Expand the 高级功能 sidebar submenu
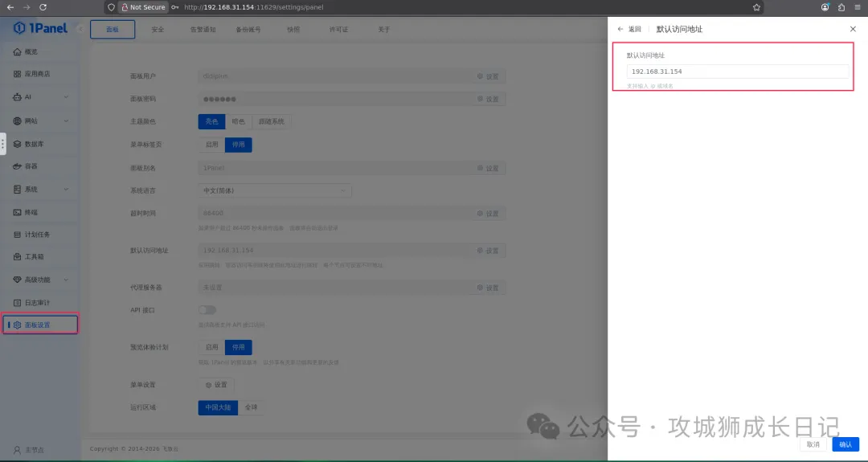This screenshot has height=462, width=868. click(x=66, y=280)
